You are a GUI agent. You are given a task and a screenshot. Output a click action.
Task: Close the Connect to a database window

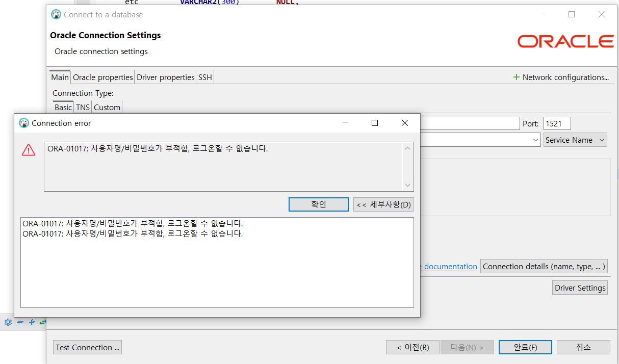[602, 14]
